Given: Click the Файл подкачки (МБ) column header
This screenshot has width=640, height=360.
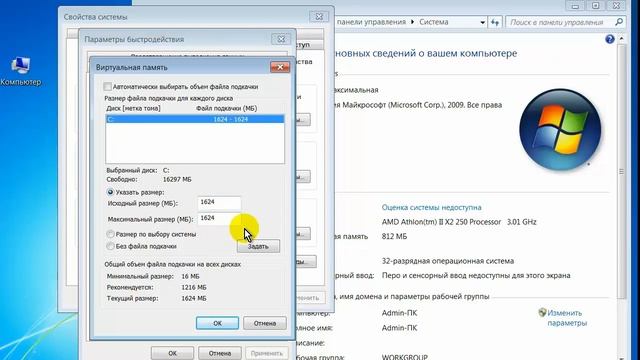Looking at the screenshot, I should [x=227, y=108].
